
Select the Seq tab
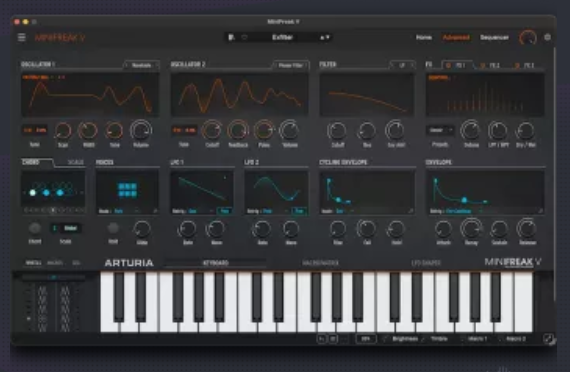point(76,263)
